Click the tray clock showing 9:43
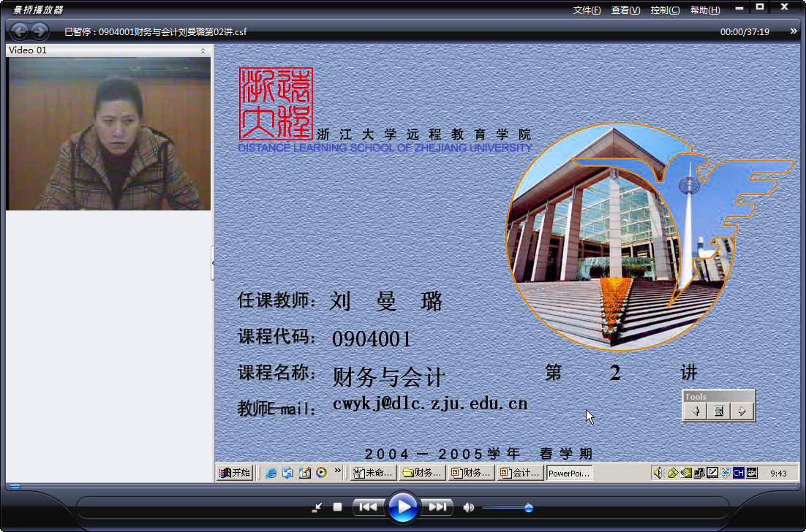The height and width of the screenshot is (532, 806). point(778,474)
